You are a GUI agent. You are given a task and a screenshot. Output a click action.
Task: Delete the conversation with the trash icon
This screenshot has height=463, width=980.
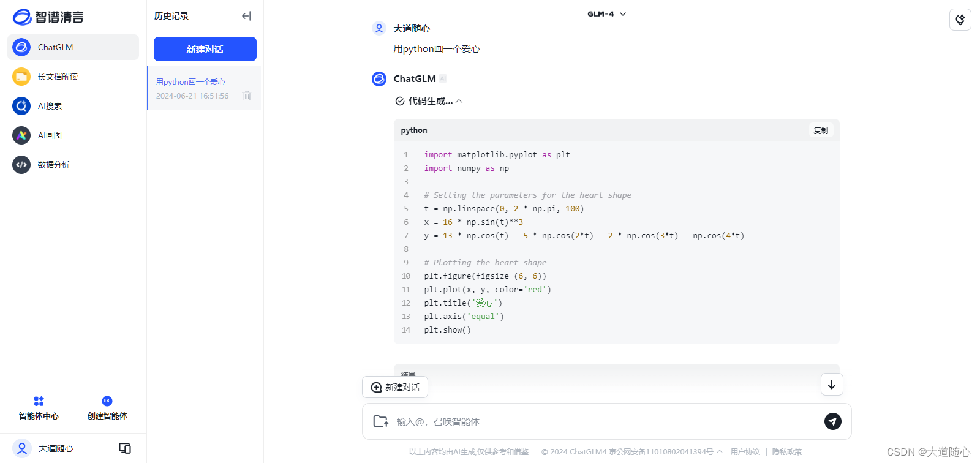(247, 96)
